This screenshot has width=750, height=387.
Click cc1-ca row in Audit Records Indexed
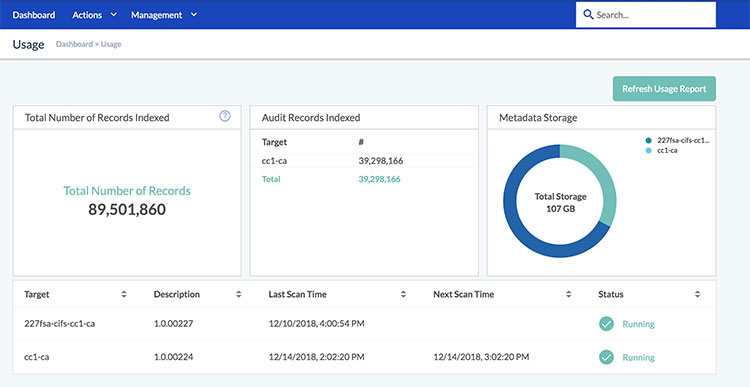point(364,161)
